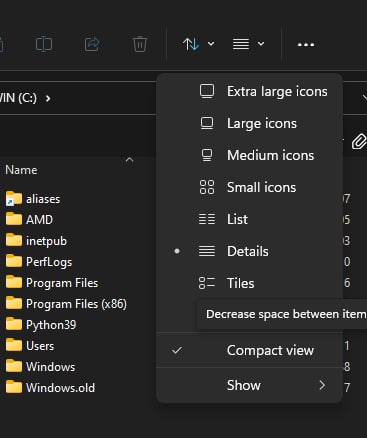The height and width of the screenshot is (438, 367).
Task: Click the Medium icons menu icon
Action: coord(207,155)
